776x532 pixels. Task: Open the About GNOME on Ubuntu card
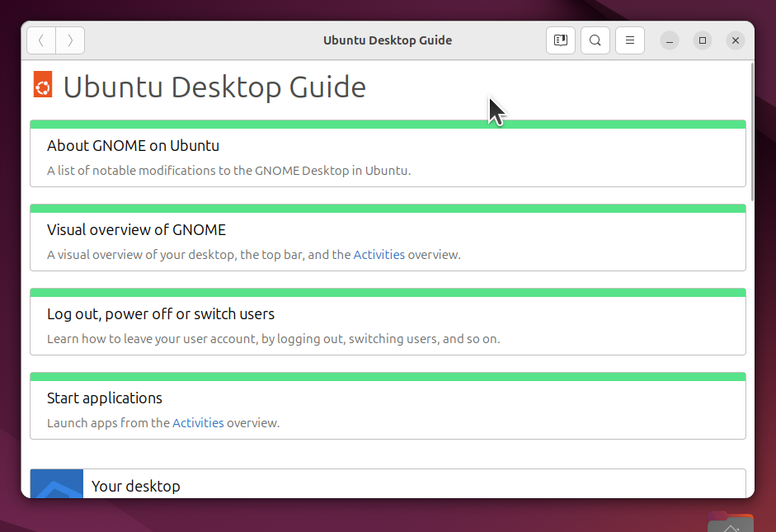pos(388,153)
